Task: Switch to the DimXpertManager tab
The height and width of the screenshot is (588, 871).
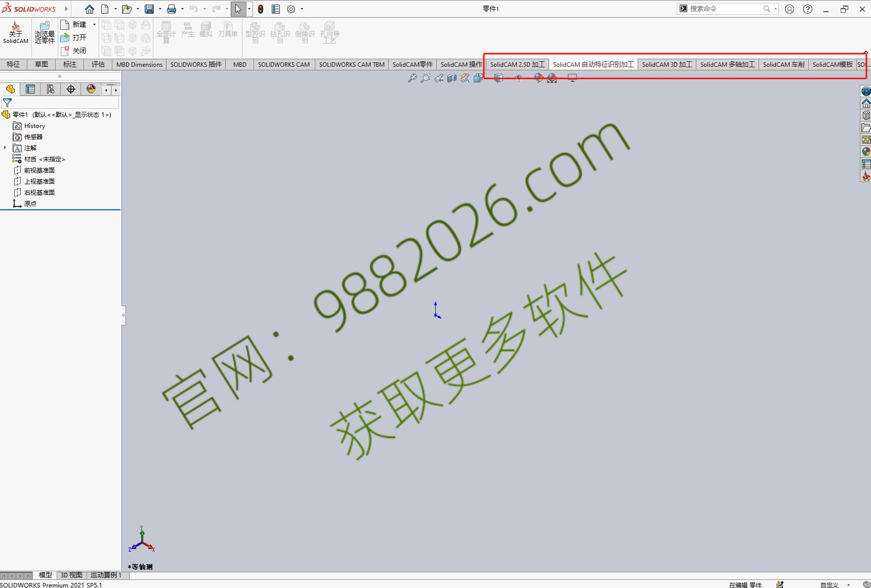Action: point(71,90)
